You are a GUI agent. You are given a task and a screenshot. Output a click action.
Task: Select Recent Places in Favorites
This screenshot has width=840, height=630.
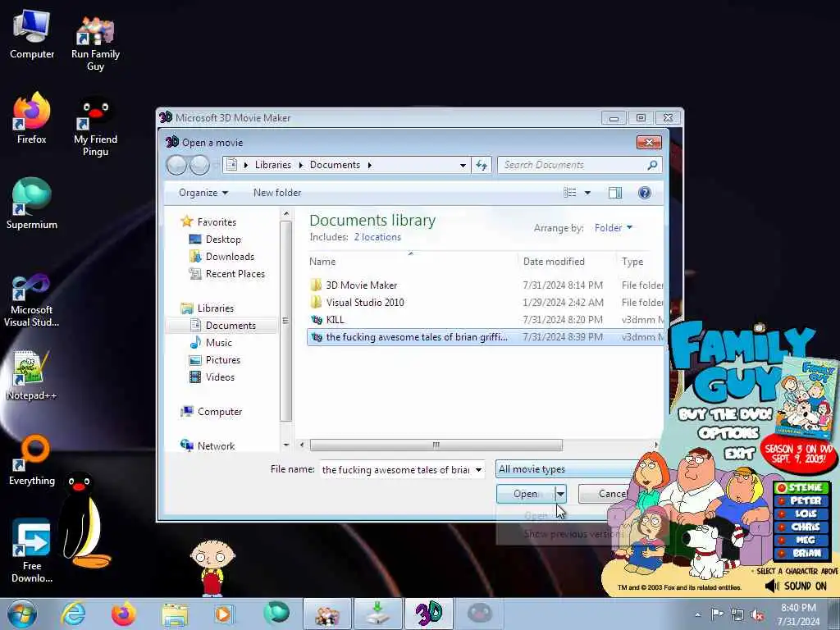[235, 274]
